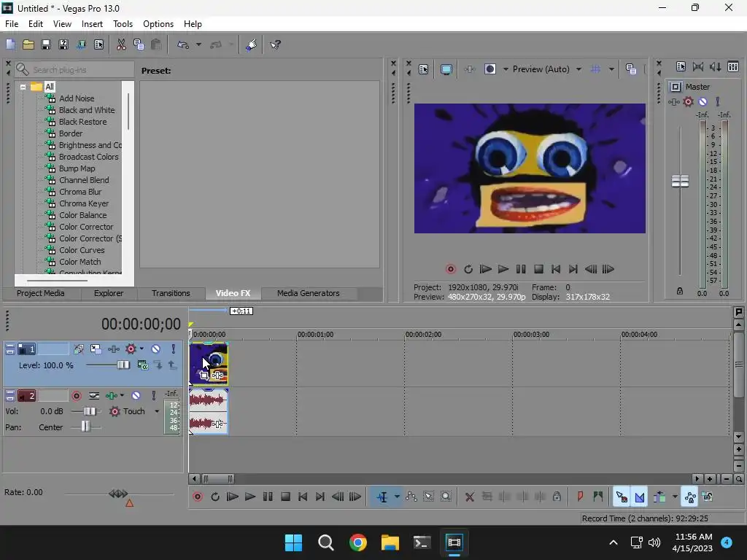This screenshot has width=747, height=560.
Task: Switch to the Transitions tab
Action: (171, 293)
